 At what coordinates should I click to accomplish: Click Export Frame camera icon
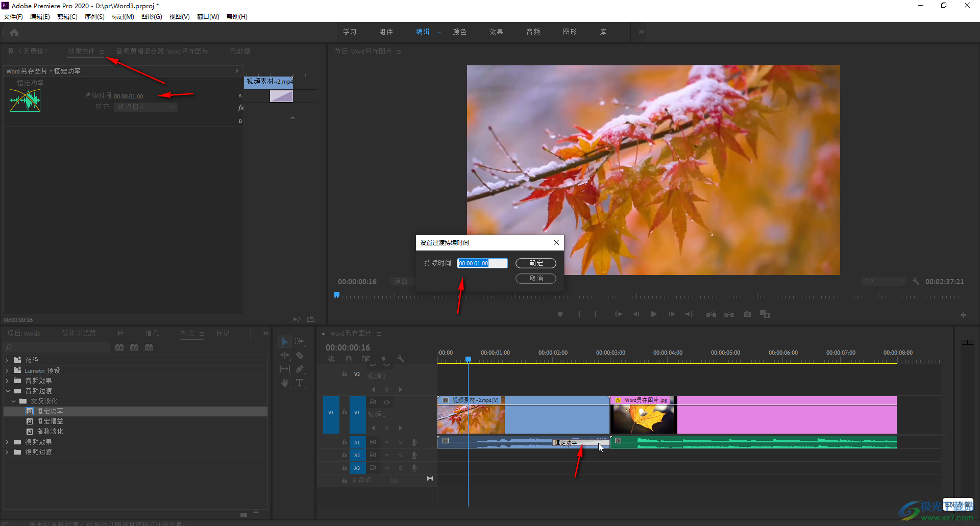[x=747, y=314]
